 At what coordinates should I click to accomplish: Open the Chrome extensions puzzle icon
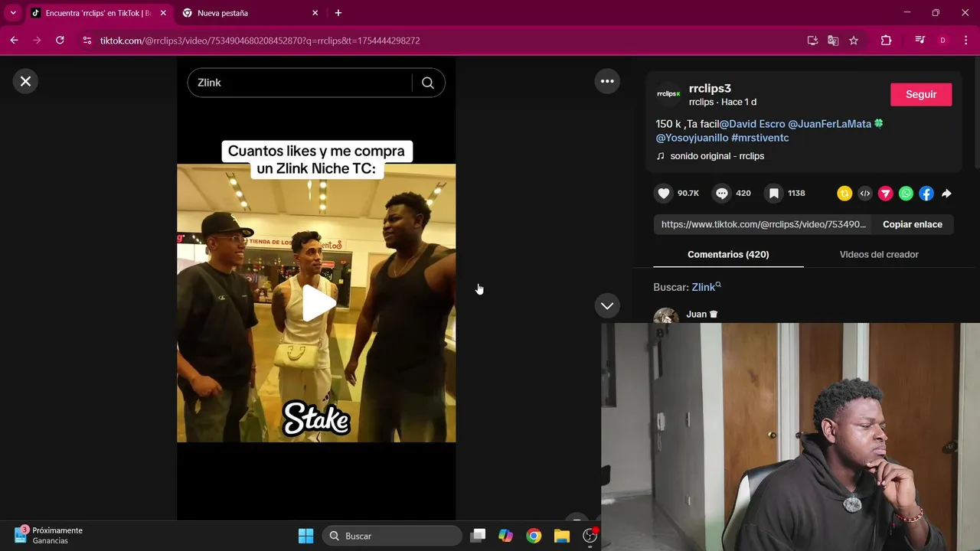[x=886, y=41]
